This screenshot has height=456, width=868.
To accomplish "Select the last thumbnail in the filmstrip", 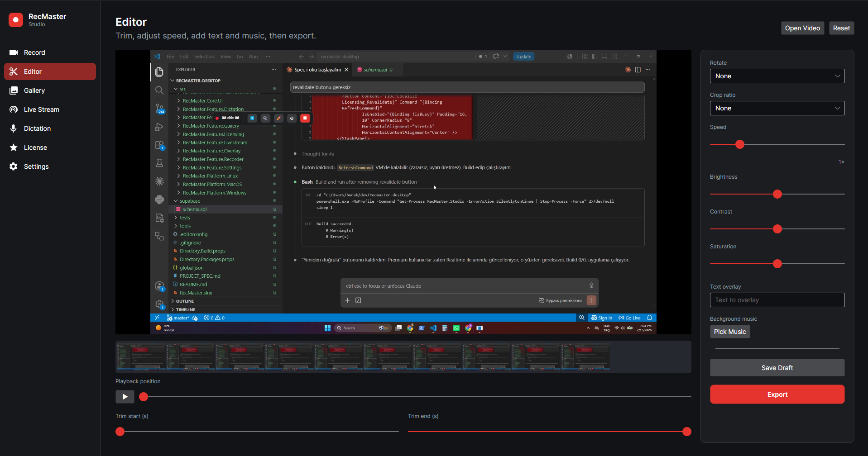I will pos(585,357).
